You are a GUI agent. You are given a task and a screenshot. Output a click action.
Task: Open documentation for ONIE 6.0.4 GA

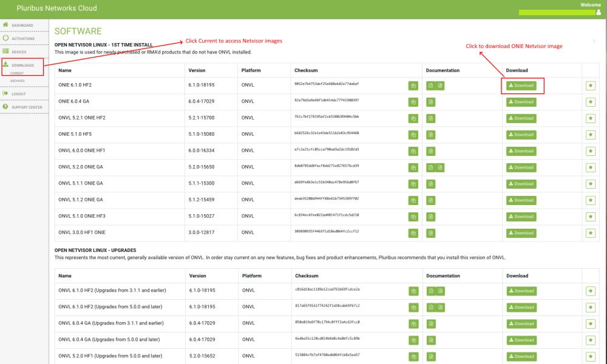click(x=430, y=102)
